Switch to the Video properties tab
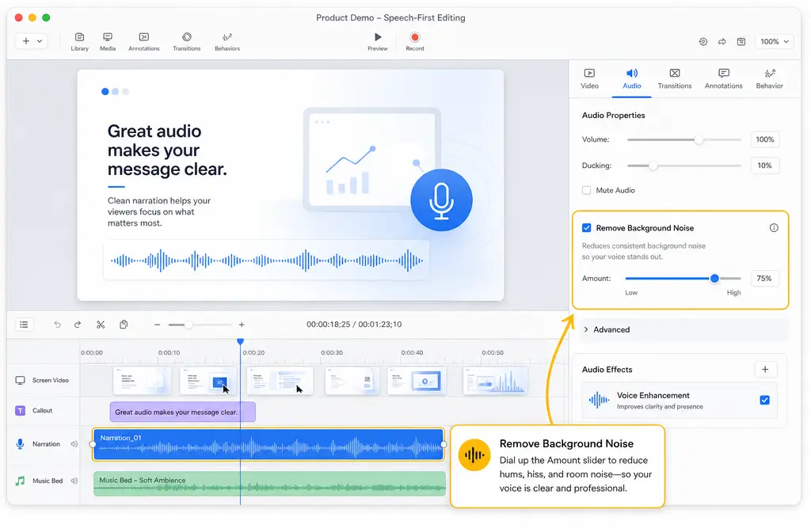This screenshot has height=532, width=811. [589, 79]
